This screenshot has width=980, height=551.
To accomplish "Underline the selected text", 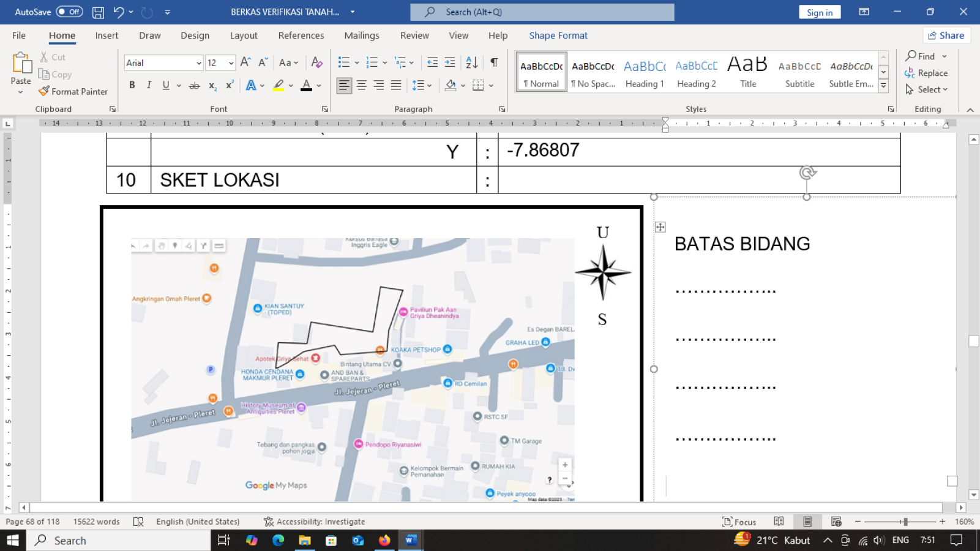I will click(x=166, y=86).
